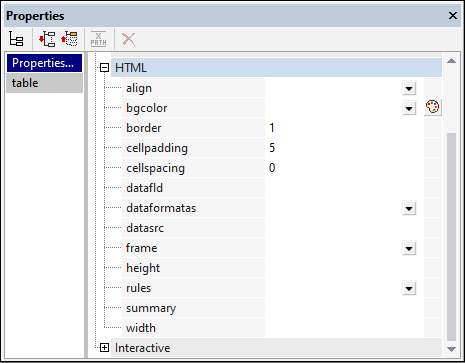Click the datasrc value field
Screen dimensions: 465x363
pos(344,228)
